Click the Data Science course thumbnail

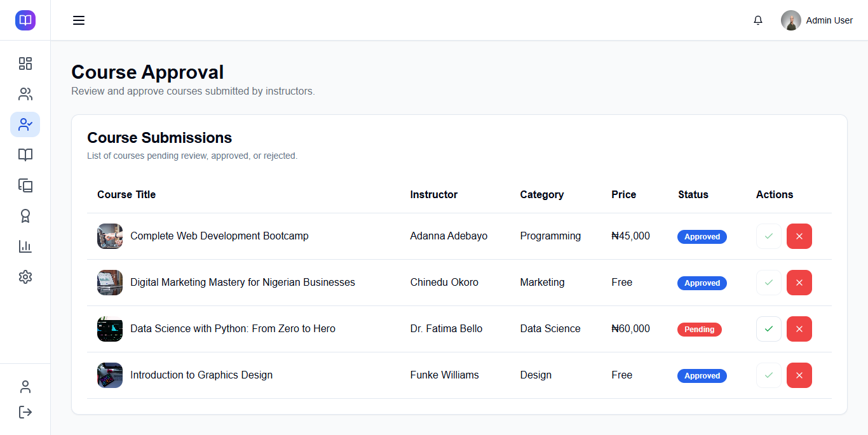coord(110,329)
